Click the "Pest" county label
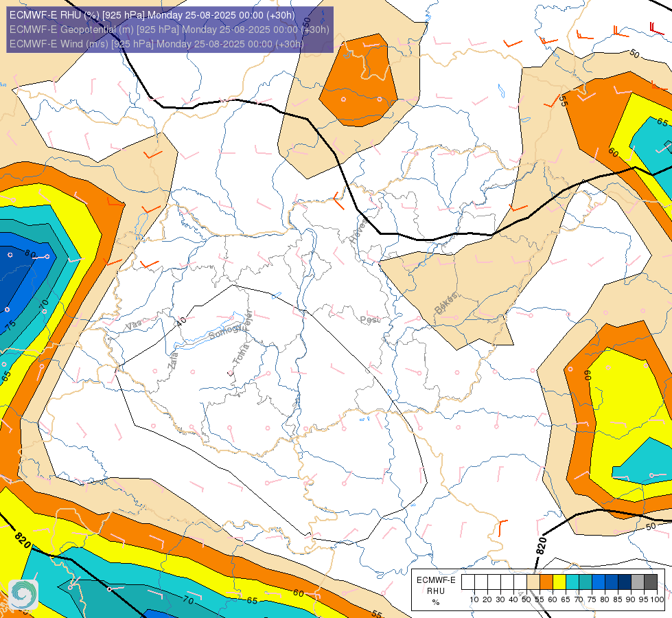 click(x=370, y=320)
